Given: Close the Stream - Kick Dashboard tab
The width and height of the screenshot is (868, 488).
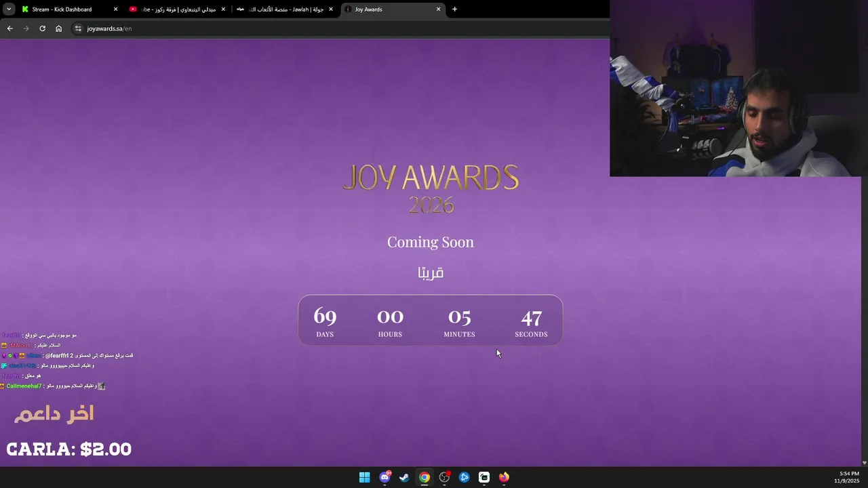Looking at the screenshot, I should [x=115, y=9].
